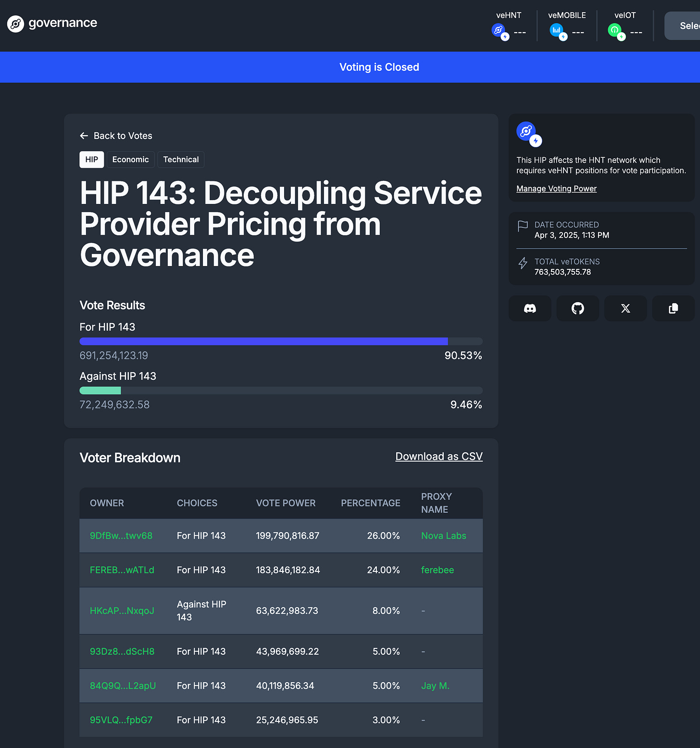This screenshot has width=700, height=748.
Task: Open owner 93Dz8...dScH8 address
Action: [122, 651]
